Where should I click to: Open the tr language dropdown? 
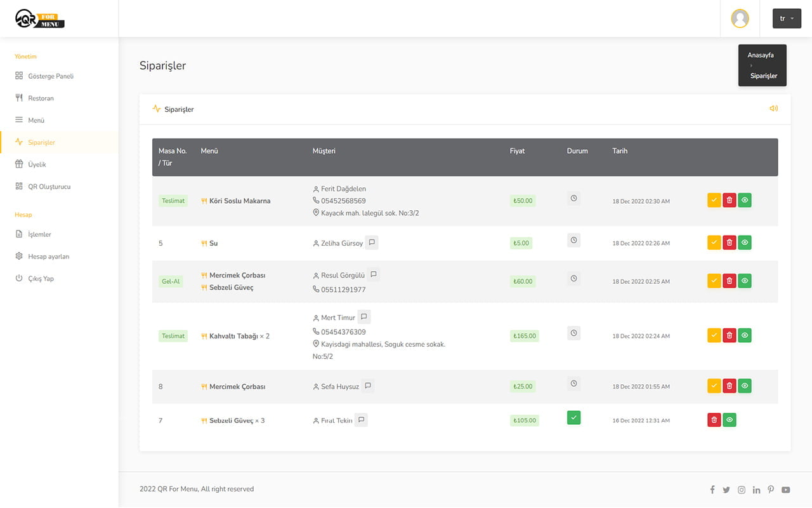(787, 18)
